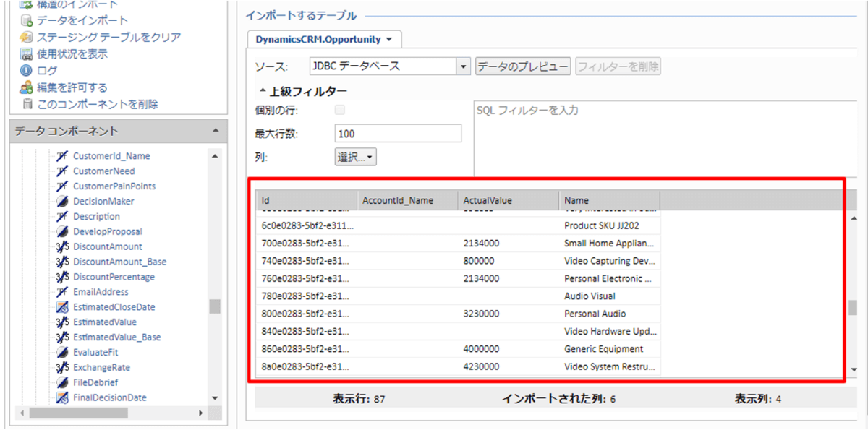
Task: Click the Product SKU JJ202 cell
Action: coord(609,225)
